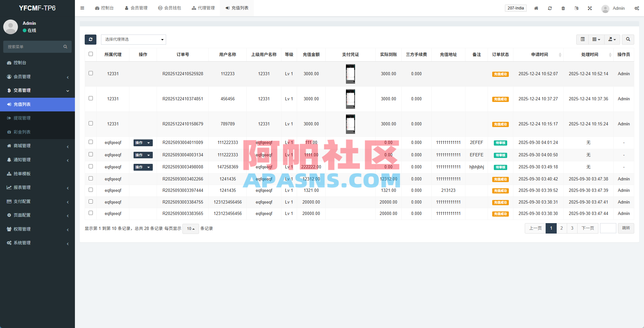This screenshot has height=328, width=644.
Task: Switch to the 控制台 top tab
Action: 104,8
